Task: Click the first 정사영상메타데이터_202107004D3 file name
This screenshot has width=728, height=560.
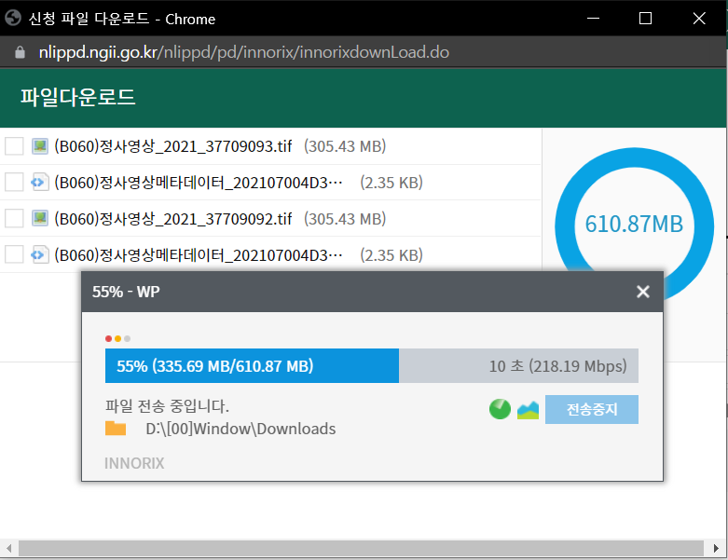Action: (199, 183)
